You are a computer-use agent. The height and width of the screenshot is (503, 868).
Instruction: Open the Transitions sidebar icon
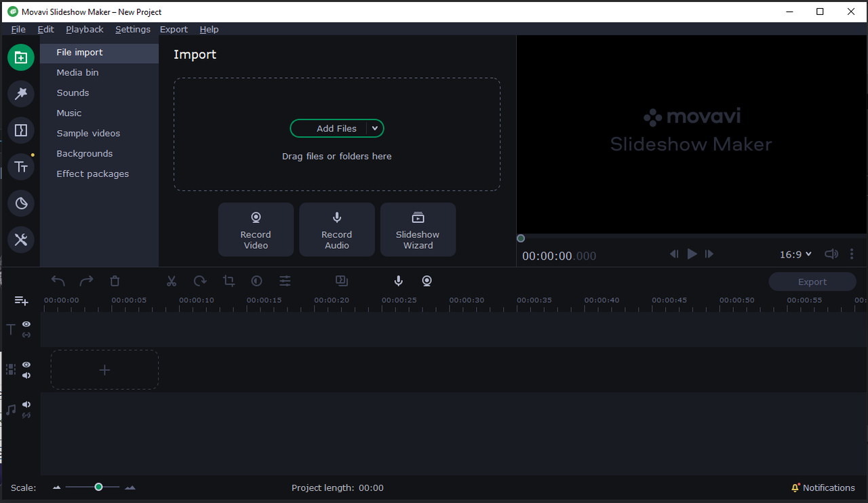click(21, 130)
